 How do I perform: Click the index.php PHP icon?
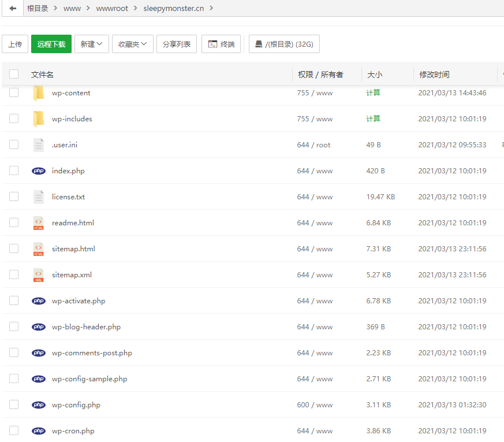(x=39, y=171)
